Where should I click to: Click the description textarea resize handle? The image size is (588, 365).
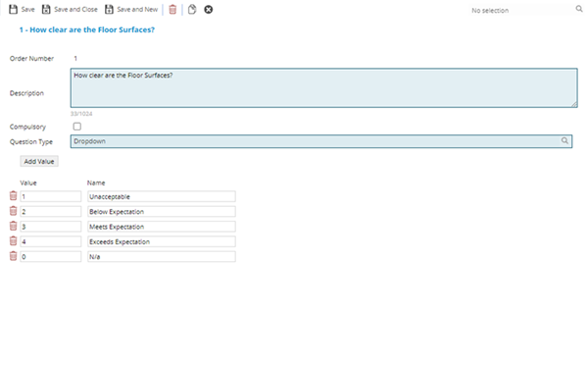(574, 104)
